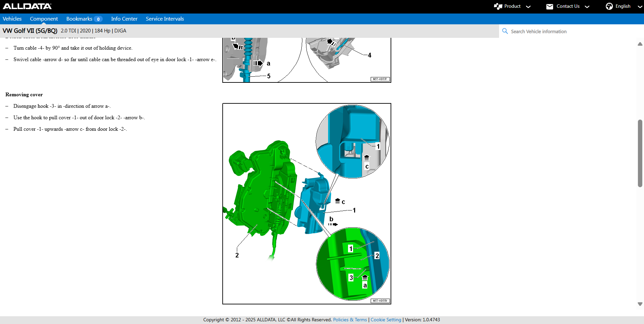
Task: Click the Product puzzle icon
Action: click(498, 6)
